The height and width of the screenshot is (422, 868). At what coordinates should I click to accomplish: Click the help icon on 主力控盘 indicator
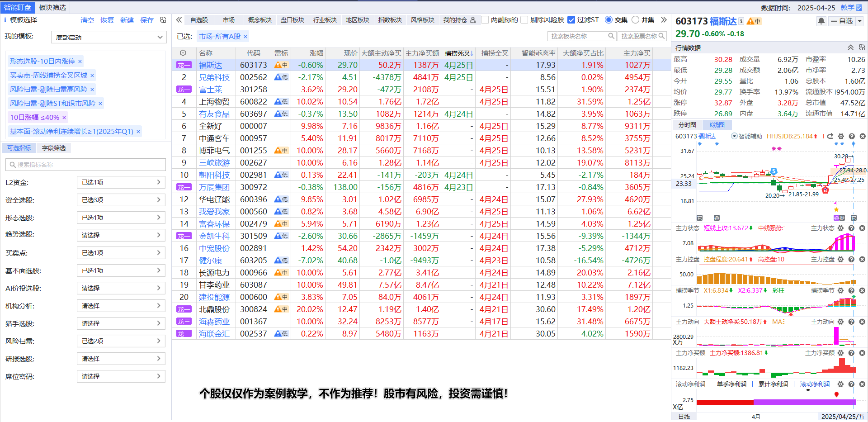851,259
